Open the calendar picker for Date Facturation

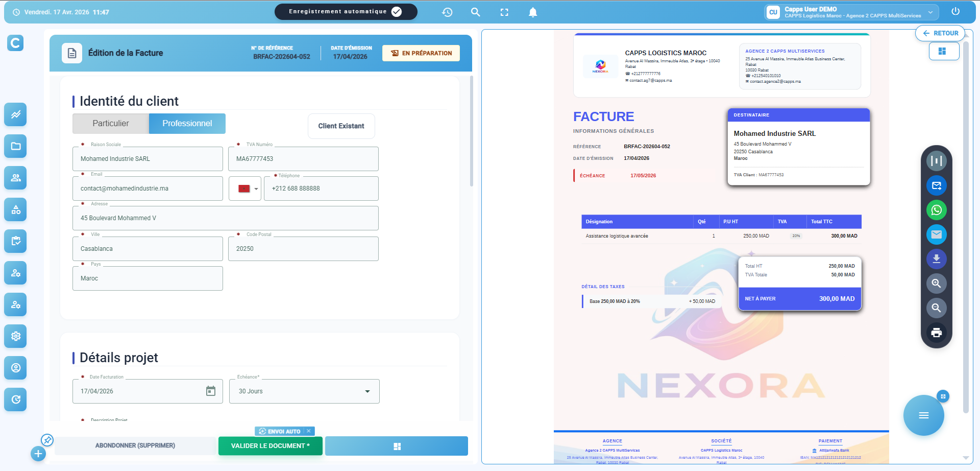(x=211, y=391)
